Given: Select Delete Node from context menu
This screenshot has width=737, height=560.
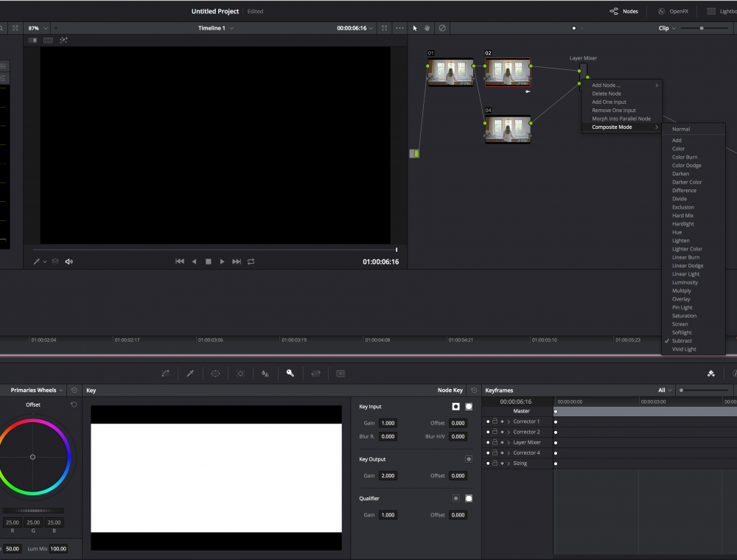Looking at the screenshot, I should [x=607, y=94].
